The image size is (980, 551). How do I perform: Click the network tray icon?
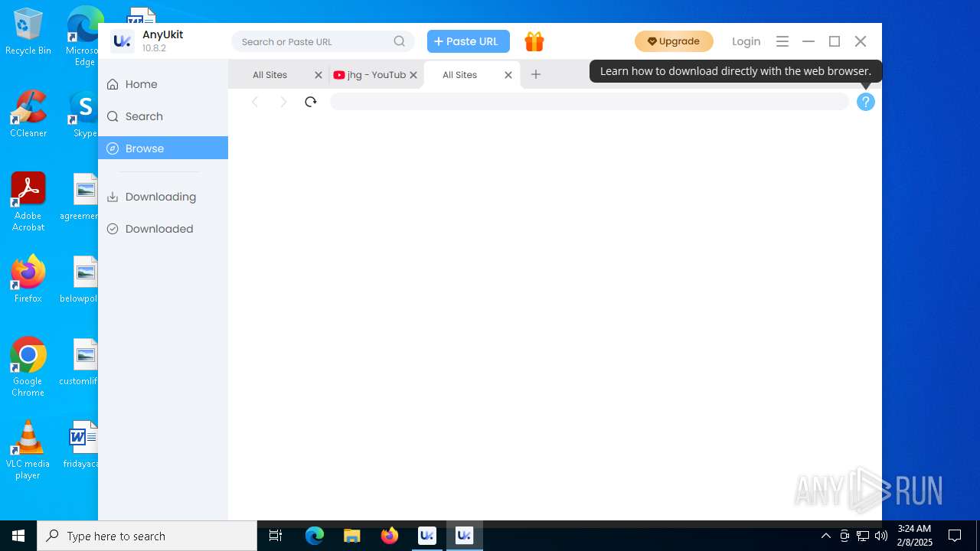pos(863,536)
